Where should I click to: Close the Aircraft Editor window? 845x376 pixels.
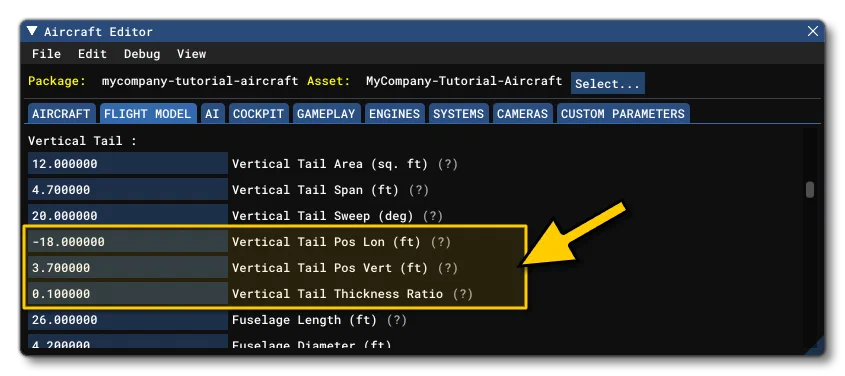pyautogui.click(x=813, y=31)
